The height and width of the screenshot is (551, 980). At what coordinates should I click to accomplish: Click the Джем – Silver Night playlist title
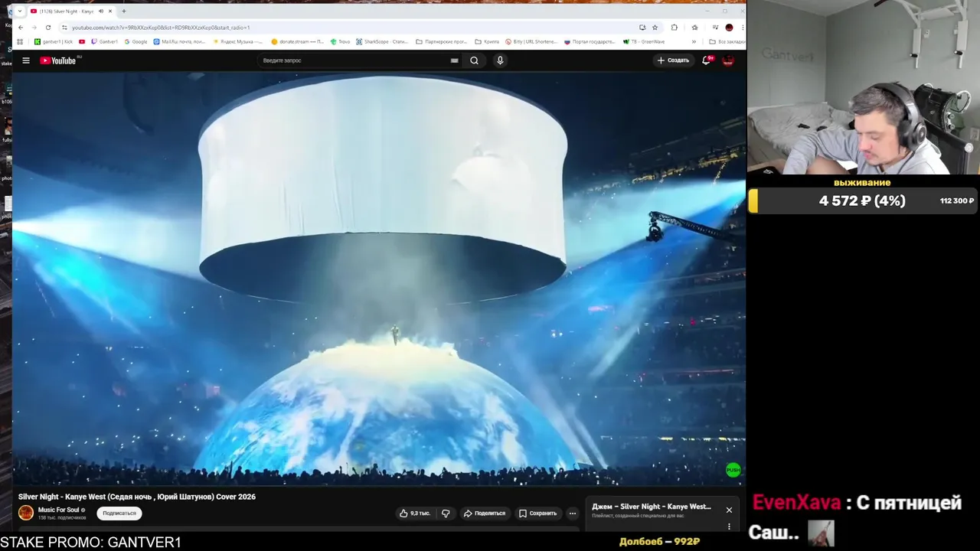(652, 507)
